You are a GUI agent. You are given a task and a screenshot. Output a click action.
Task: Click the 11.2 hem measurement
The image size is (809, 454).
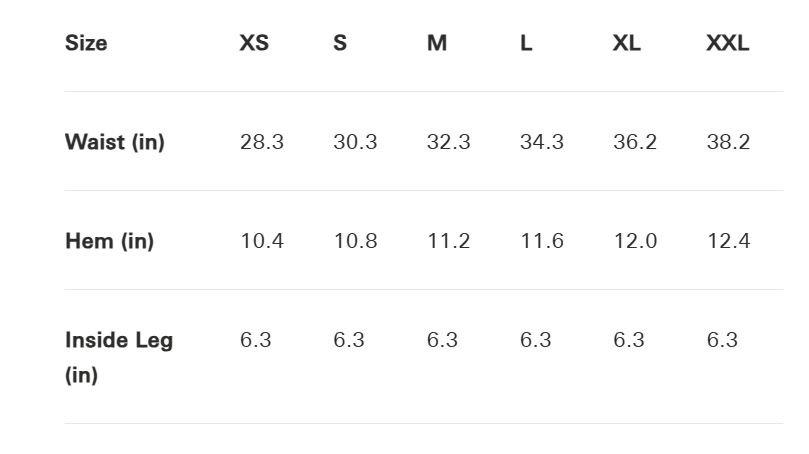click(448, 241)
